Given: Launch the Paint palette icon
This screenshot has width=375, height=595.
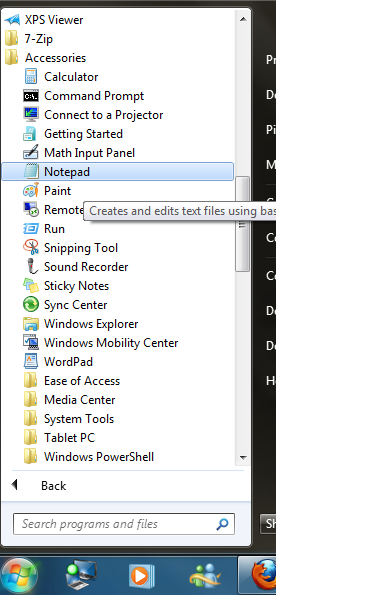Looking at the screenshot, I should coord(31,190).
